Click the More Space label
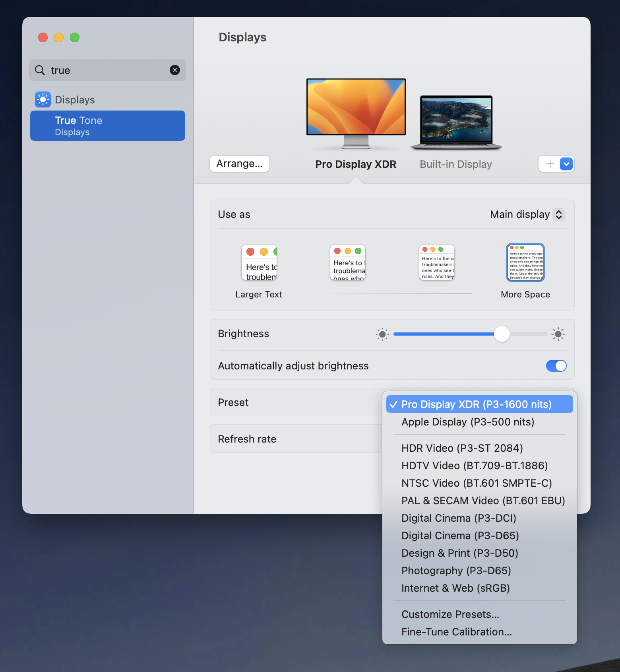The height and width of the screenshot is (672, 620). 525,294
